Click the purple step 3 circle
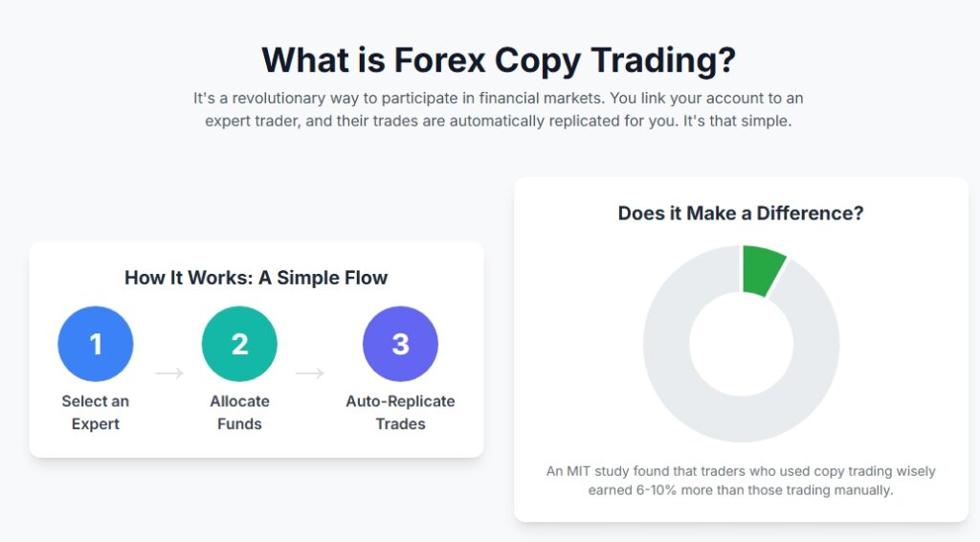980x542 pixels. tap(400, 344)
